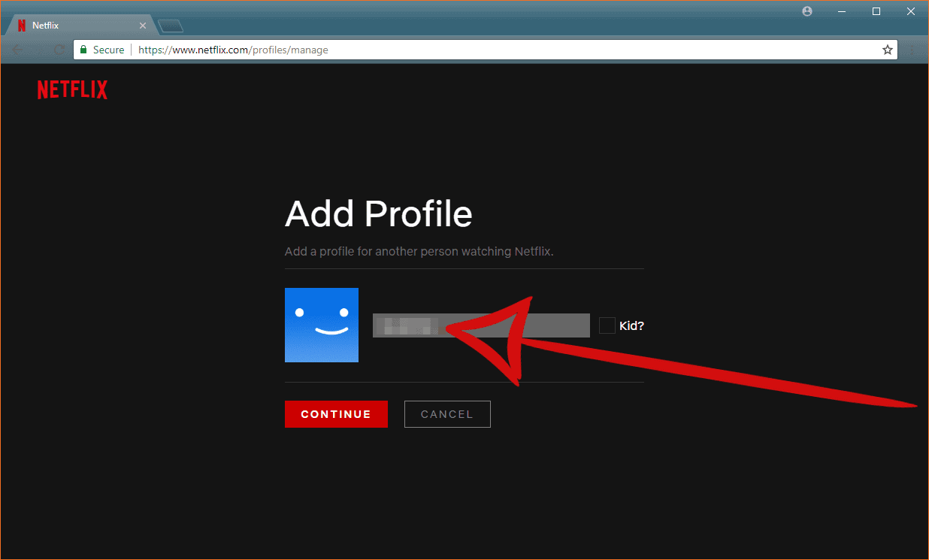Close the Netflix tab with its X
The image size is (929, 560).
143,25
